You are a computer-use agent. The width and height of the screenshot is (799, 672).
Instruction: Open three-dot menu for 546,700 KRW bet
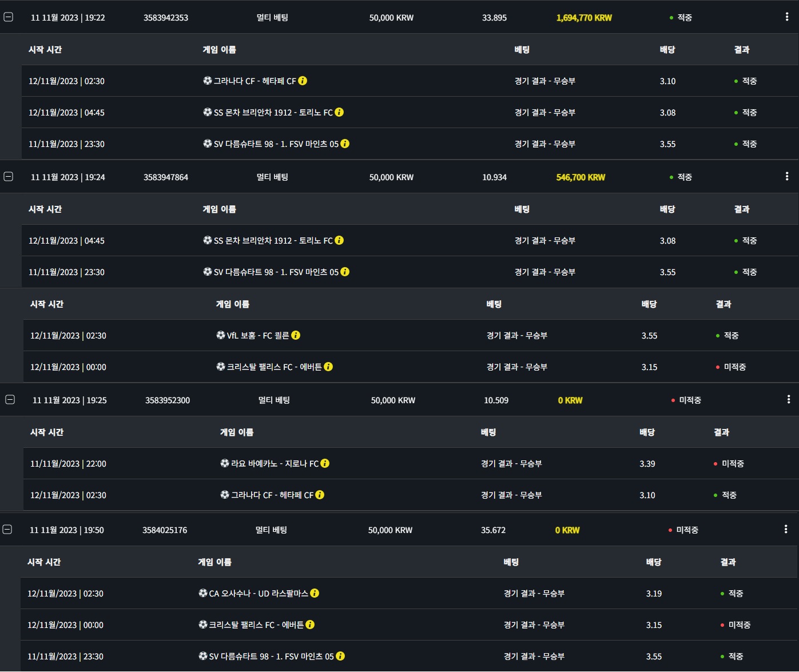[x=787, y=177]
